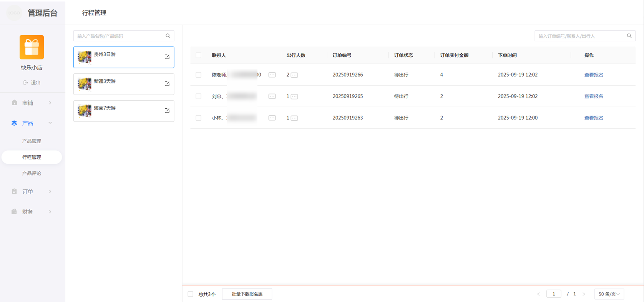The height and width of the screenshot is (302, 644).
Task: Click 退出 to log out
Action: click(32, 83)
